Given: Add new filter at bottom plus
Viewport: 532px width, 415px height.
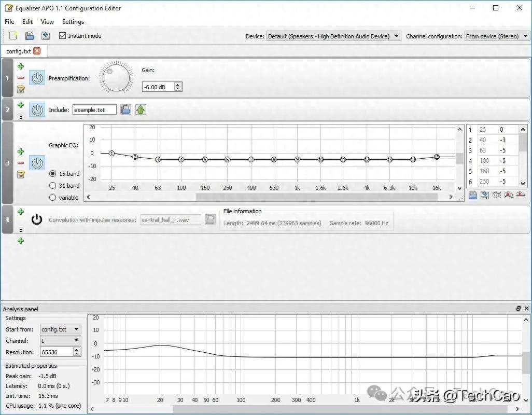Looking at the screenshot, I should 21,241.
